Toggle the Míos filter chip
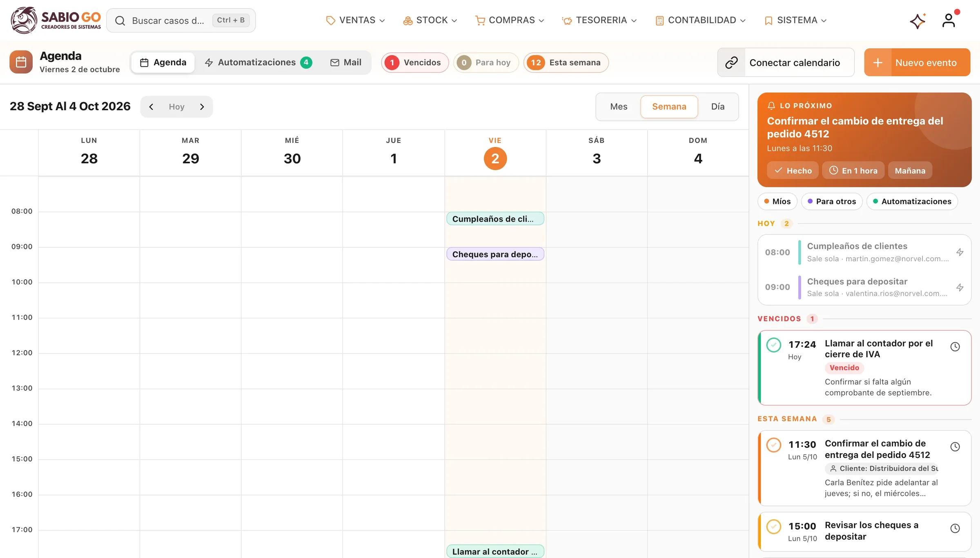The width and height of the screenshot is (980, 558). tap(777, 201)
